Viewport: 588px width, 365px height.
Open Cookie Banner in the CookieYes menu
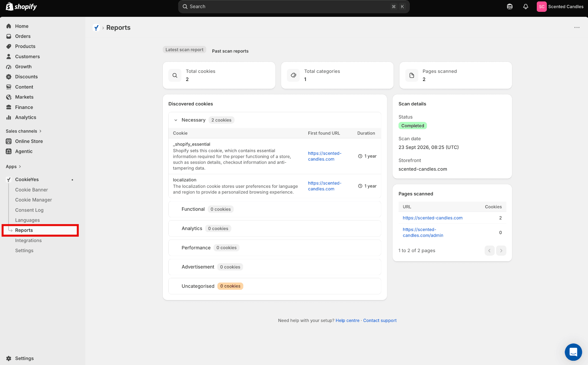[x=32, y=190]
